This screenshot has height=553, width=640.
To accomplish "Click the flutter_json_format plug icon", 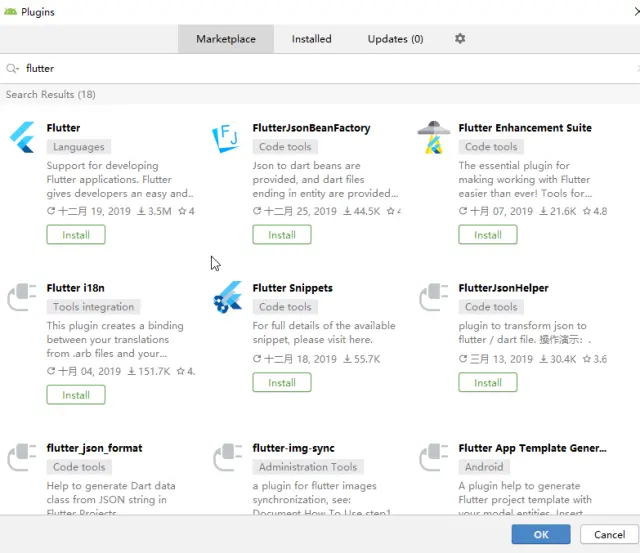I will pyautogui.click(x=22, y=457).
